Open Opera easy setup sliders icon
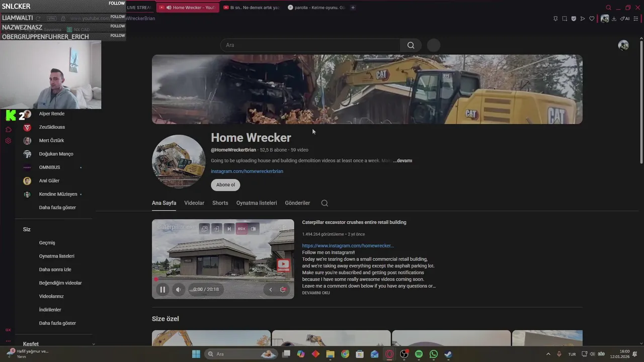644x362 pixels. click(636, 19)
